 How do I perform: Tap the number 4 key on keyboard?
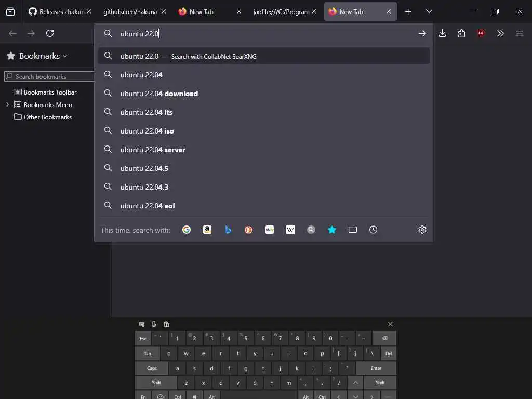[229, 338]
